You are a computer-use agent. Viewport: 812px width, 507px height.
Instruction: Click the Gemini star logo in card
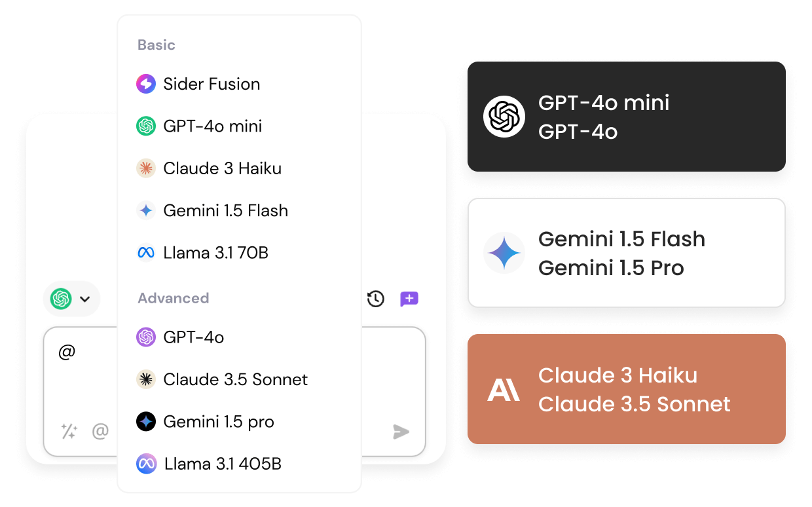pos(504,253)
